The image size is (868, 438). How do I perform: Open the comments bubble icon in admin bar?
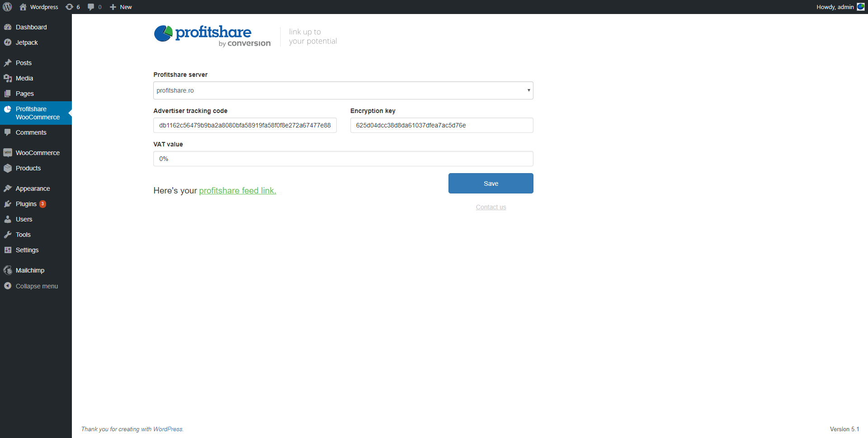(x=91, y=7)
